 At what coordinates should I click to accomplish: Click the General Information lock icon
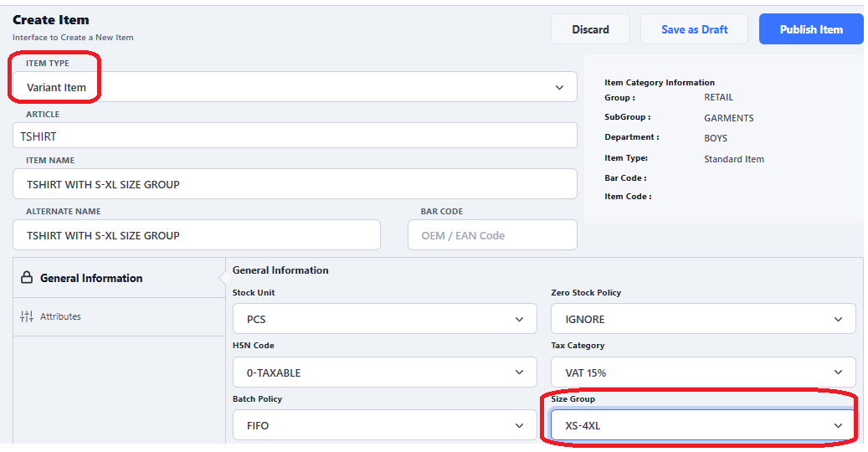click(26, 278)
